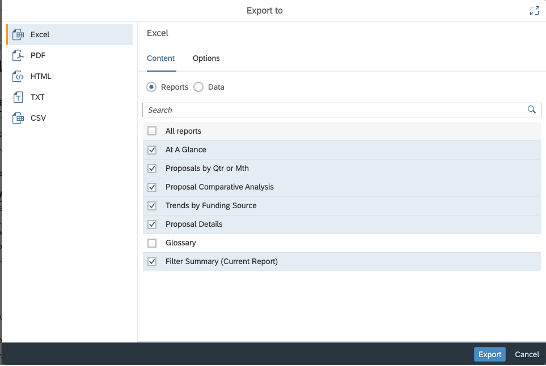Select the Reports radio button
This screenshot has width=546, height=366.
pyautogui.click(x=151, y=87)
